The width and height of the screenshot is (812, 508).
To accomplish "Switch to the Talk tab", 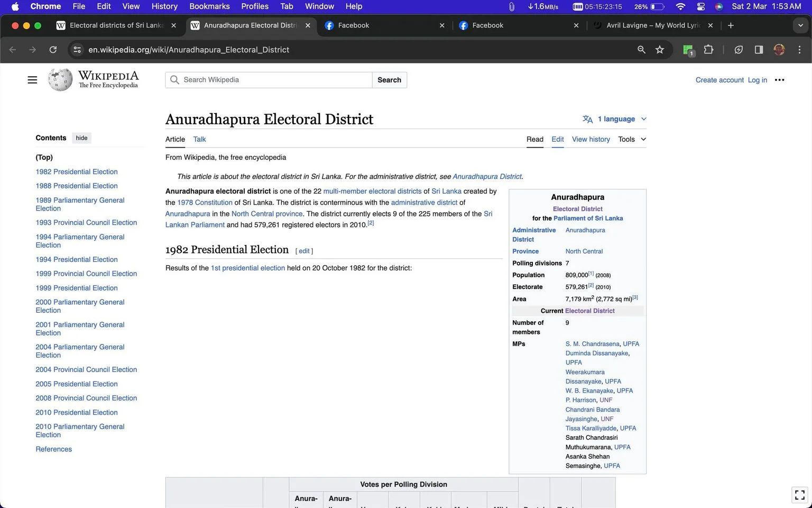I will tap(199, 139).
